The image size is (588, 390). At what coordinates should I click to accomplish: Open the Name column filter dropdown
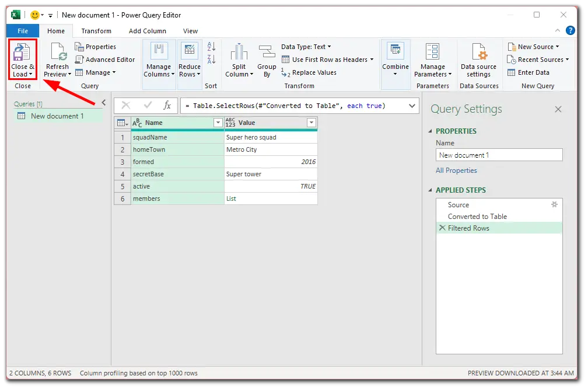[218, 123]
